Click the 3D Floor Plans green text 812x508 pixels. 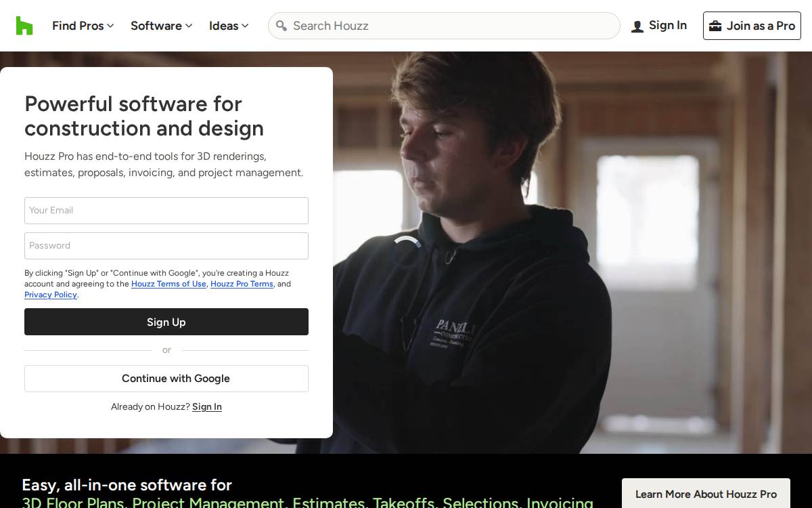point(72,502)
